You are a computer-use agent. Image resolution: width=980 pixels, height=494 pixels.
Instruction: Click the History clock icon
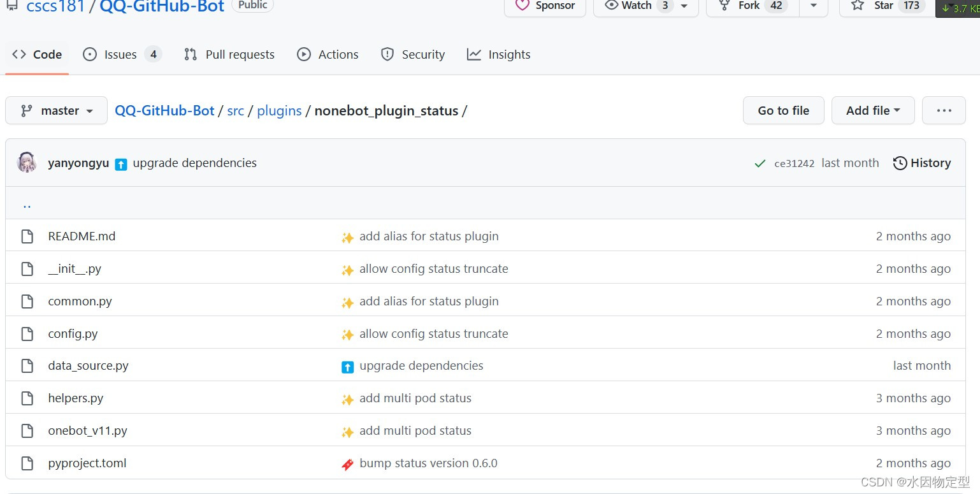pyautogui.click(x=900, y=163)
